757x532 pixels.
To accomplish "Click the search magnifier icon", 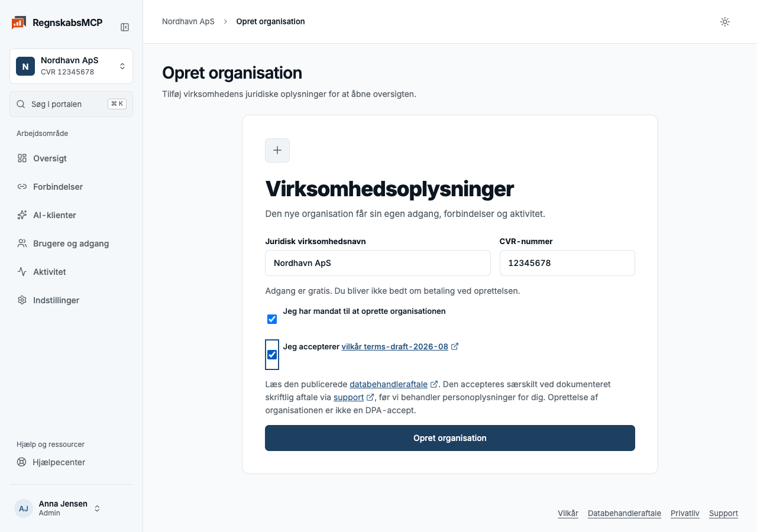I will 21,104.
